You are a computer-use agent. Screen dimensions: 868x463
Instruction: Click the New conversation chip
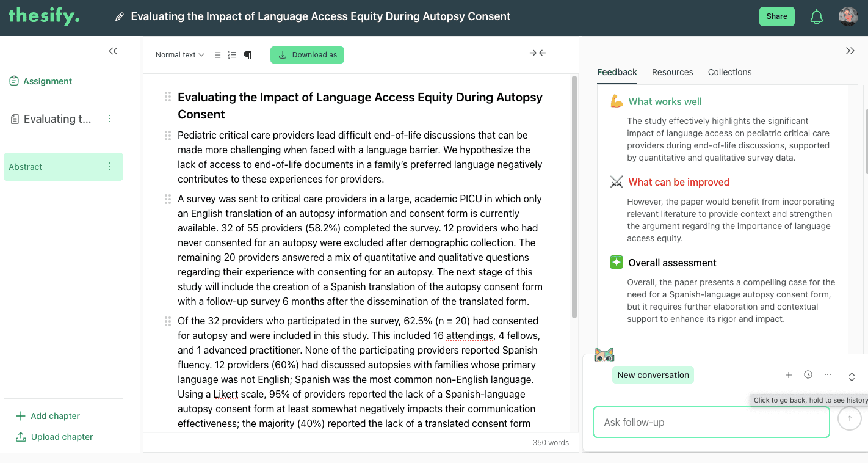pyautogui.click(x=653, y=375)
